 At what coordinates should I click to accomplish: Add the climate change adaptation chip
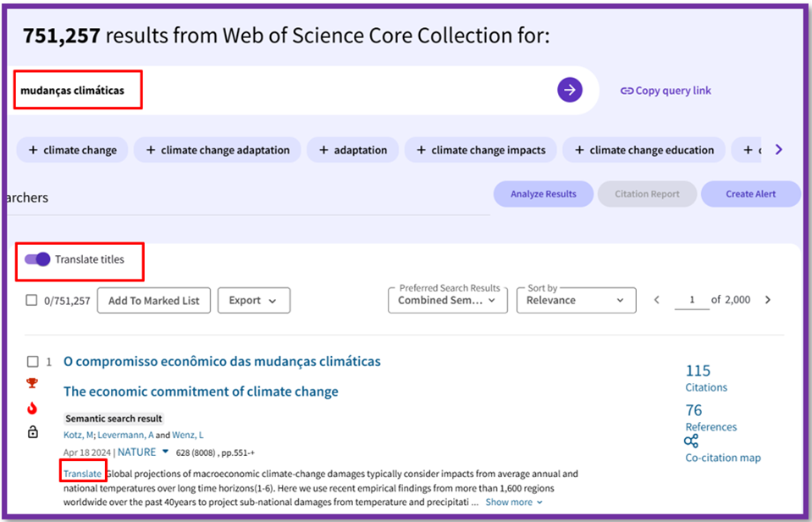click(x=218, y=150)
